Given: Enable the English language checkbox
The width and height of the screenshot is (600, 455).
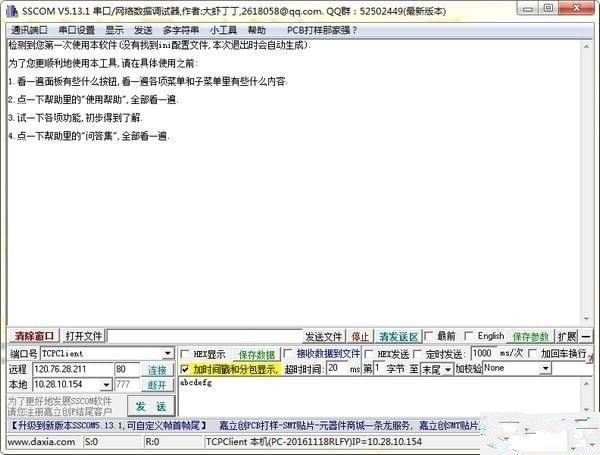Looking at the screenshot, I should [x=469, y=337].
